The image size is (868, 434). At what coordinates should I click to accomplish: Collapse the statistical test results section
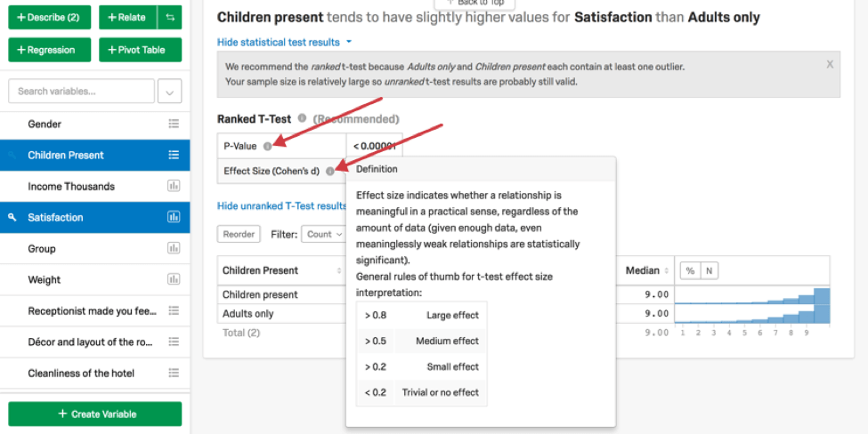pyautogui.click(x=284, y=42)
